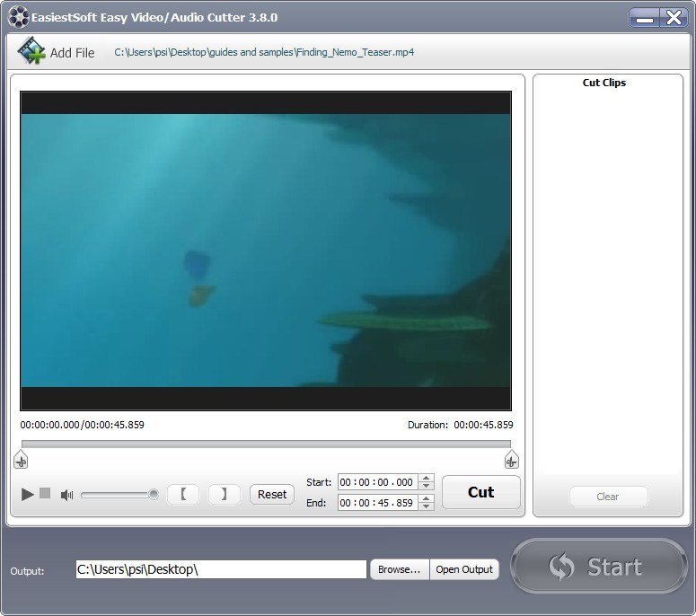Click the Start time input field
Image resolution: width=696 pixels, height=616 pixels.
(377, 482)
